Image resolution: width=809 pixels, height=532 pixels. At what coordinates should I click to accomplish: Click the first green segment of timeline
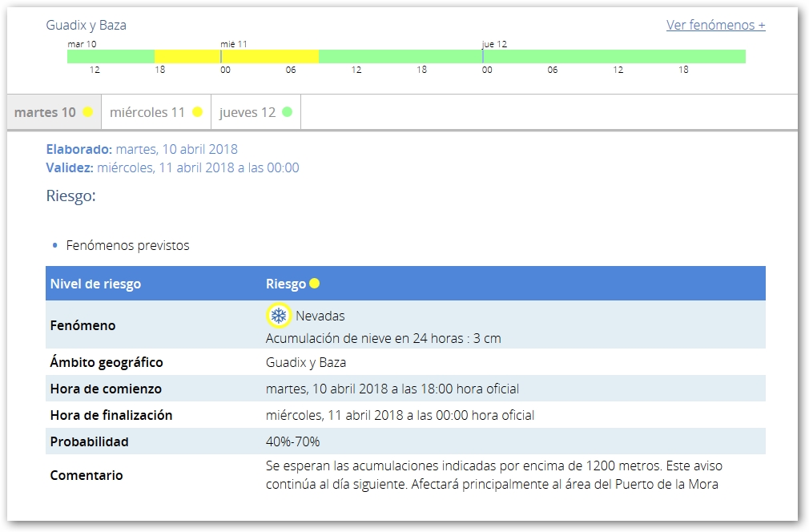(111, 57)
